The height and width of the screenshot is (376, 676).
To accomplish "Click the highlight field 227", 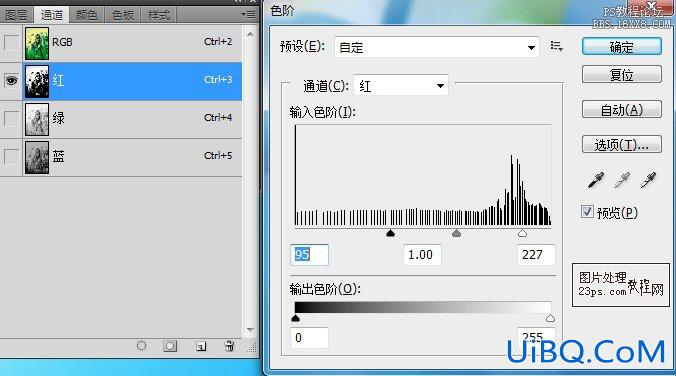I will coord(536,254).
